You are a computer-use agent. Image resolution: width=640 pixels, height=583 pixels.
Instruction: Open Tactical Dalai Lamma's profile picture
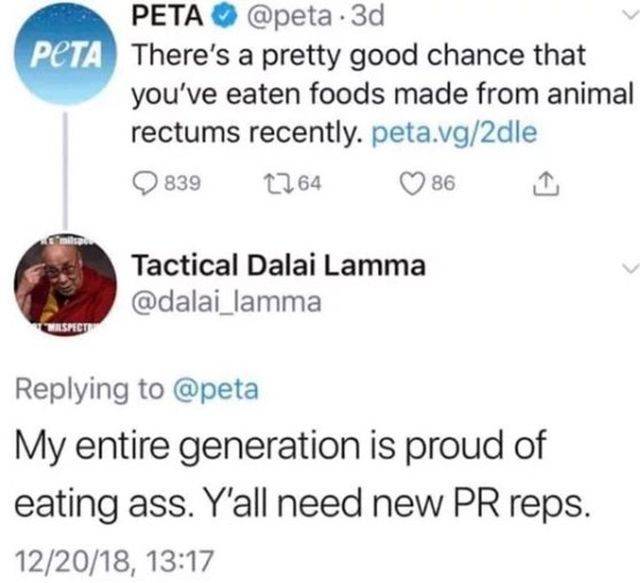click(x=63, y=284)
